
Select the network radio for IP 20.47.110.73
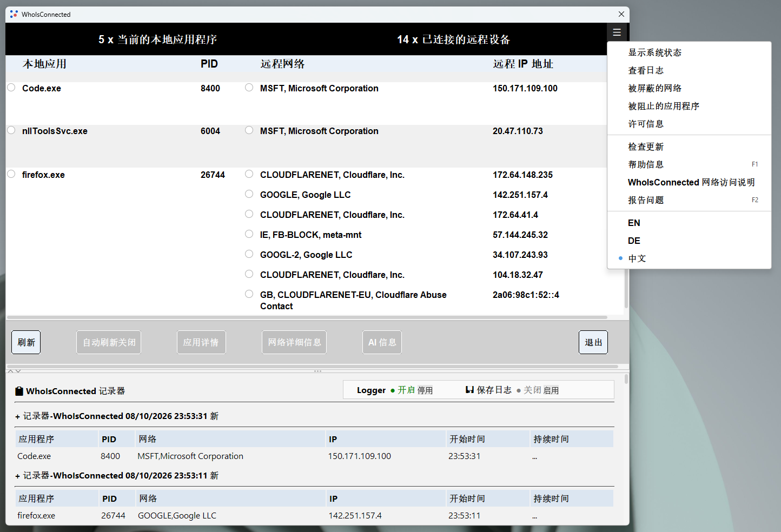[249, 130]
